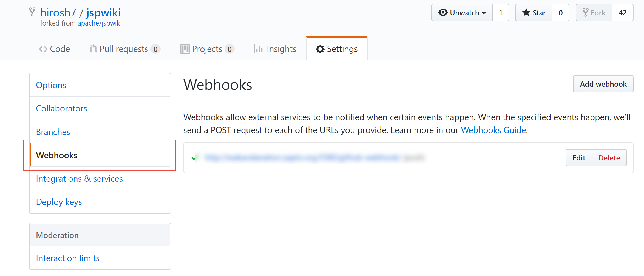644x276 pixels.
Task: Click the Settings gear icon
Action: coord(320,49)
